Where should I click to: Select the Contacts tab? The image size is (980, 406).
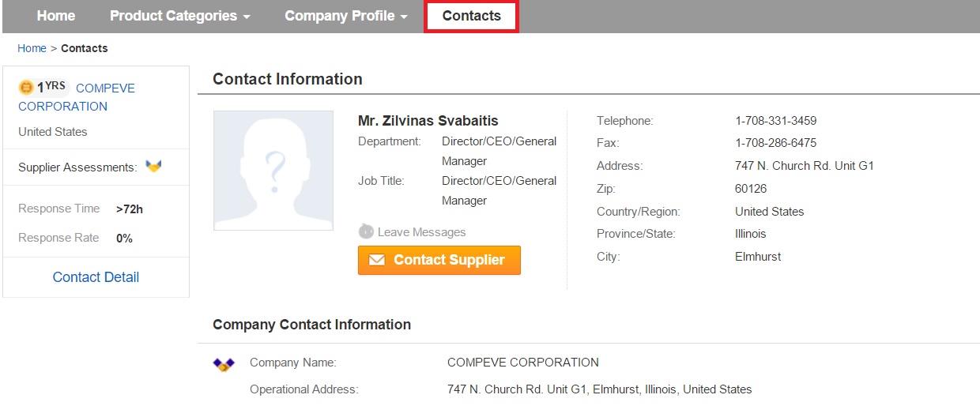click(x=472, y=17)
